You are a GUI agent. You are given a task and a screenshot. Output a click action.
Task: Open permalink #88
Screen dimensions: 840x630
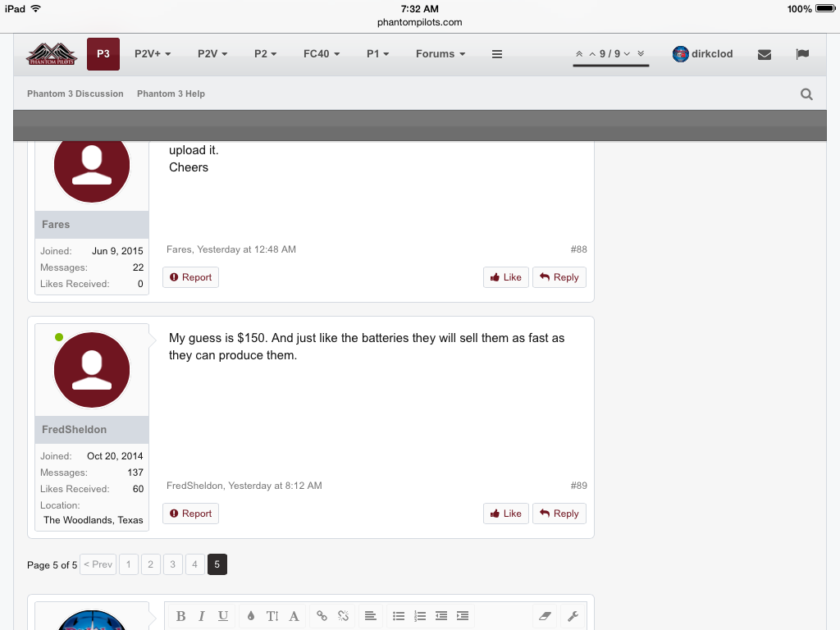point(578,249)
